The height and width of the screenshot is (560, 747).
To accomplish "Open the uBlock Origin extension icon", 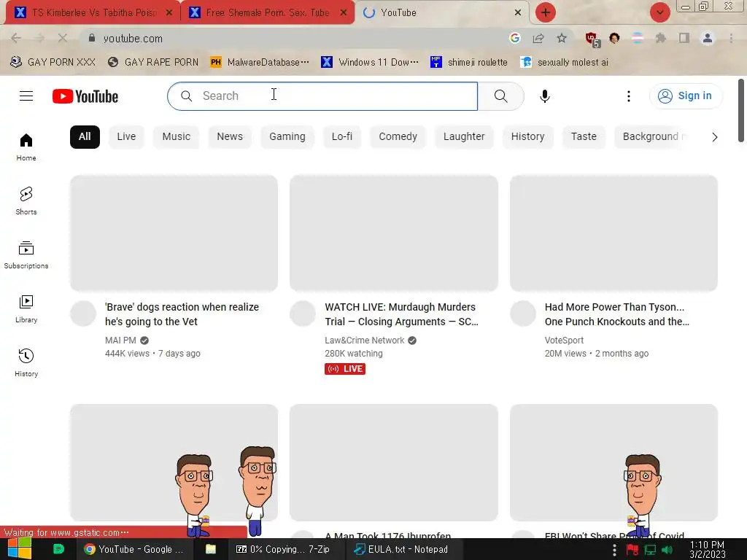I will 592,39.
